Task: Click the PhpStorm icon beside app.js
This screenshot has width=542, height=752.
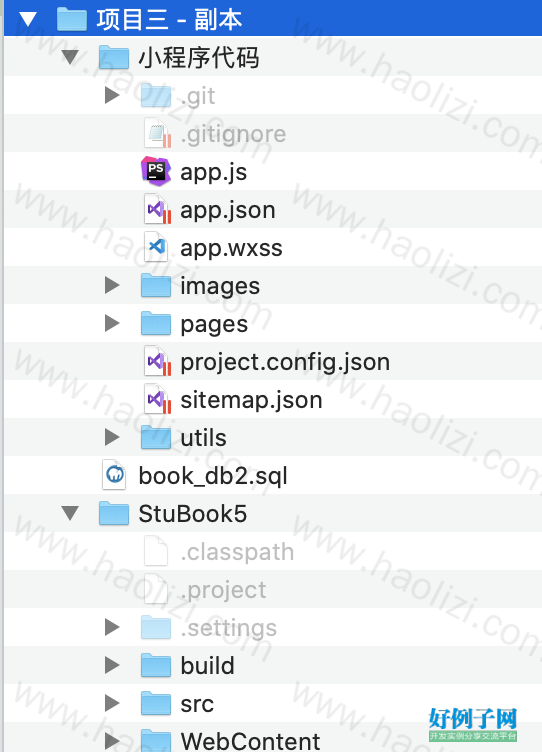Action: (x=156, y=171)
